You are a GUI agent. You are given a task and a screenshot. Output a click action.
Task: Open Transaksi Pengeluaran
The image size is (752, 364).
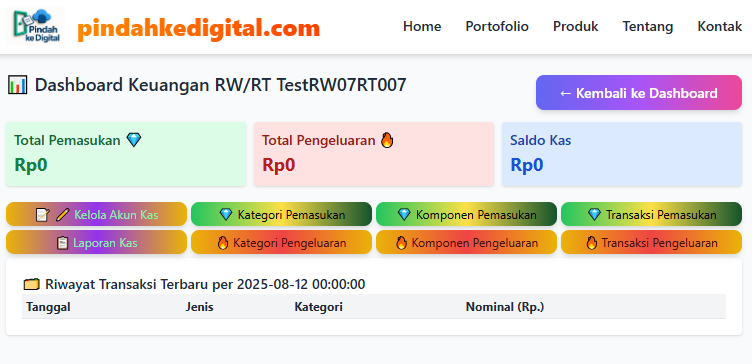coord(651,242)
